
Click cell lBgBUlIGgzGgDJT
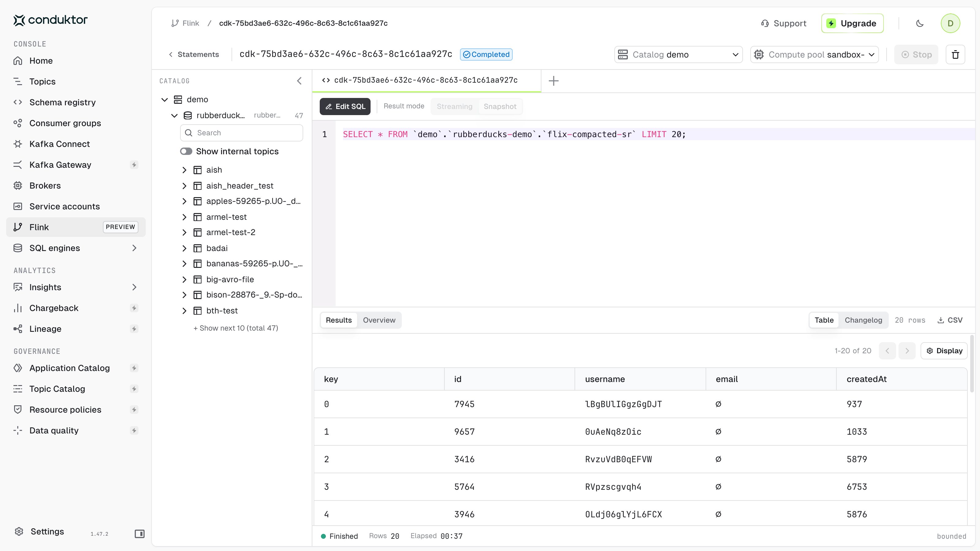pos(623,404)
